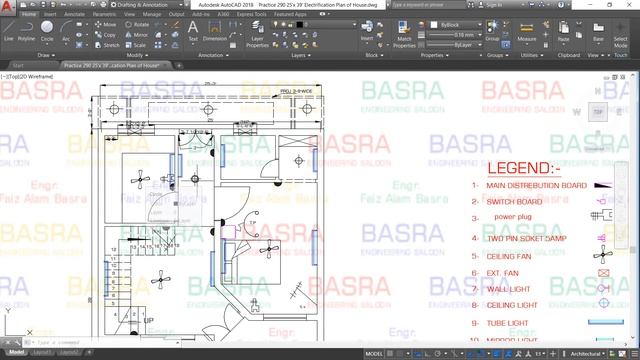This screenshot has width=640, height=360.
Task: Switch to the Manage ribbon tab
Action: tap(152, 14)
